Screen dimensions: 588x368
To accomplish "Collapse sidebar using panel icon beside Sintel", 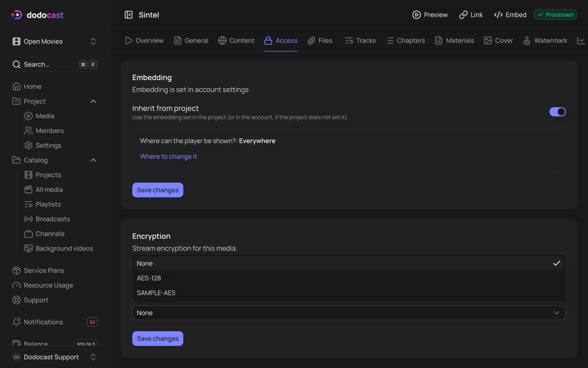I will click(129, 15).
